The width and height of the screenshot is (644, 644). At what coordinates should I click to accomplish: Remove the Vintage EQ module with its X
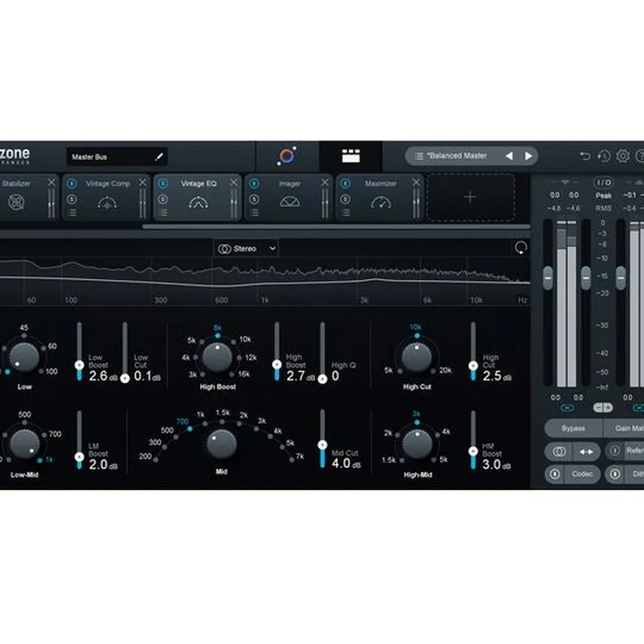tap(233, 182)
